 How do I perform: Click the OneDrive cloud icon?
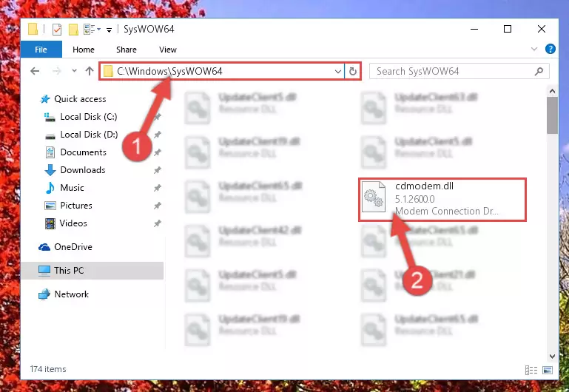coord(44,247)
